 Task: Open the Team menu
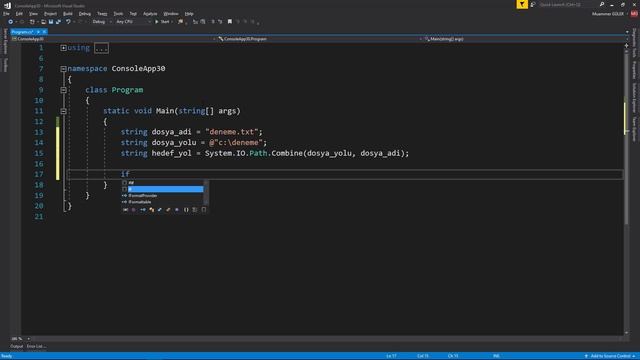click(102, 14)
